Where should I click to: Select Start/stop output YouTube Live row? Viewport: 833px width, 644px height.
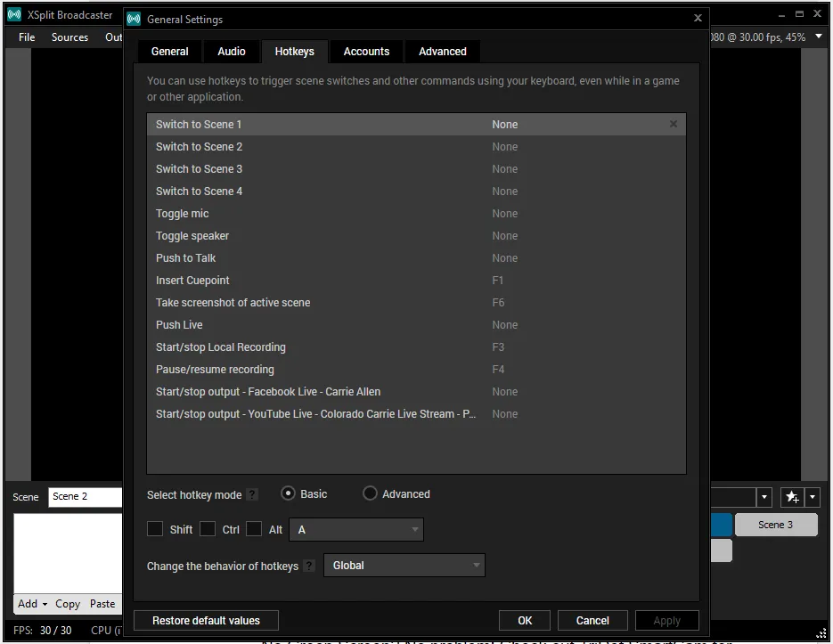[416, 414]
